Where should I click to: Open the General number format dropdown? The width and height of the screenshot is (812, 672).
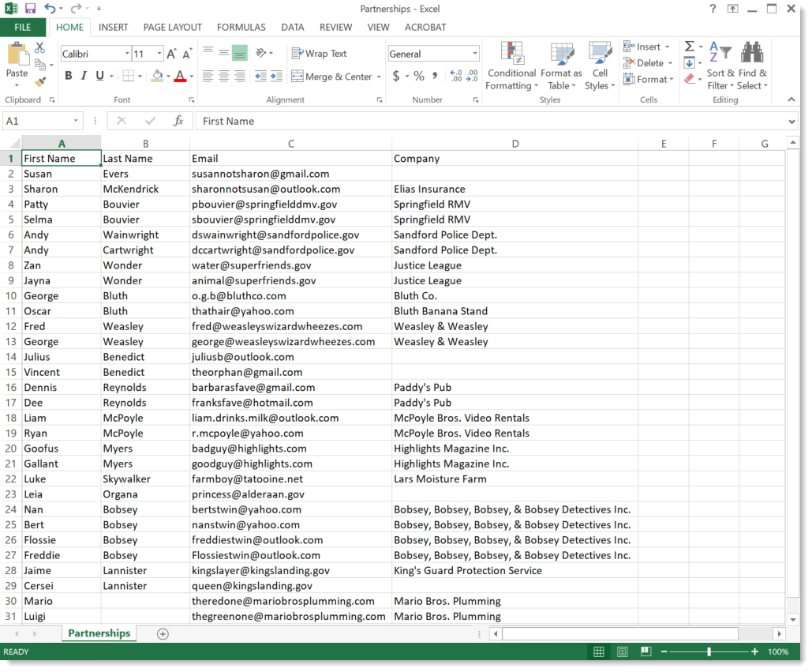click(x=475, y=54)
